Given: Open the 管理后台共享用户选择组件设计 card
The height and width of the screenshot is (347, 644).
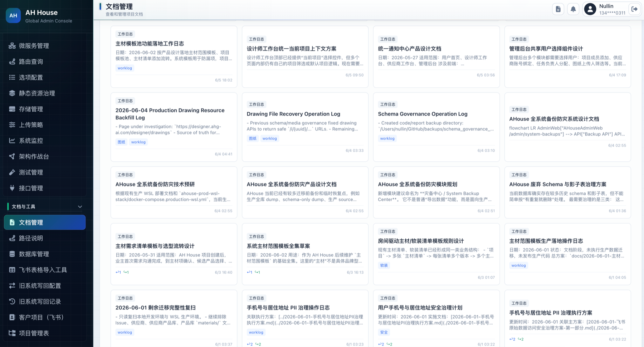Looking at the screenshot, I should pyautogui.click(x=568, y=57).
